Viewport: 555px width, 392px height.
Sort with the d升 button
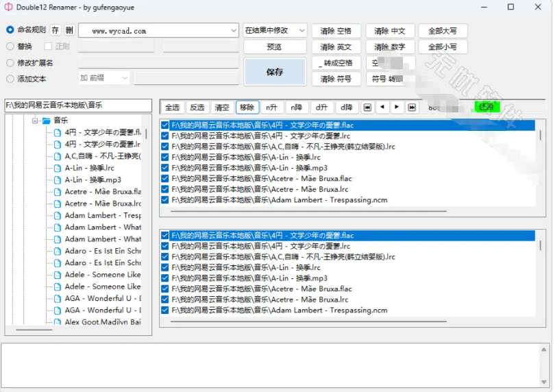tap(322, 108)
